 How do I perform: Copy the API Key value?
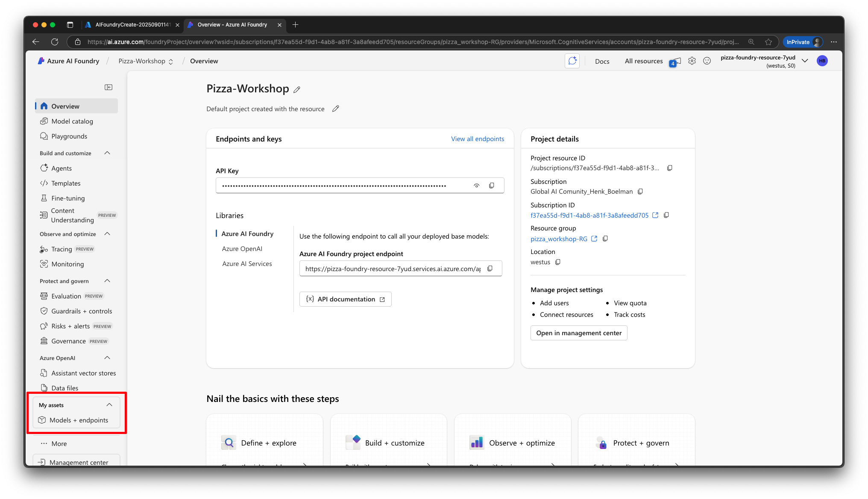pos(492,186)
